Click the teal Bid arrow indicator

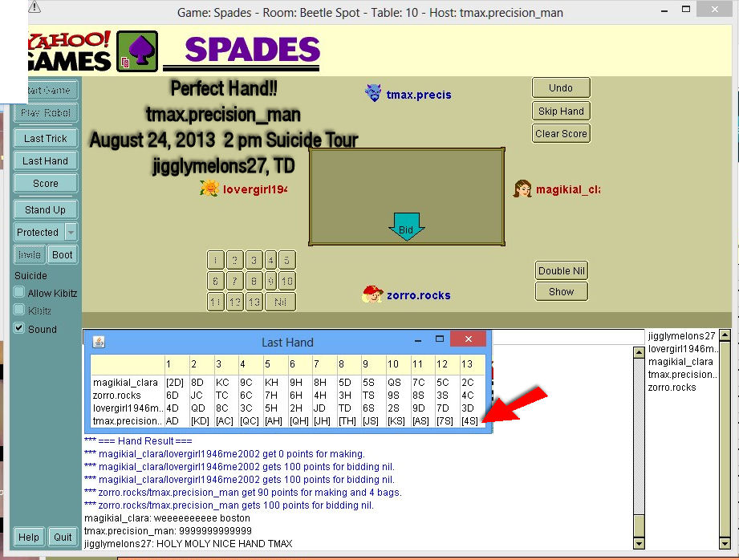pos(406,226)
